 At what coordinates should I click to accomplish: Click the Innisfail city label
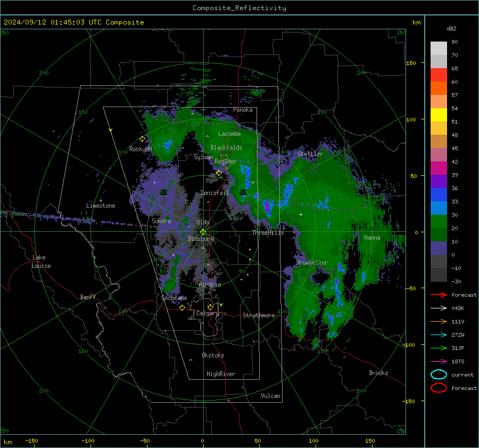(214, 193)
